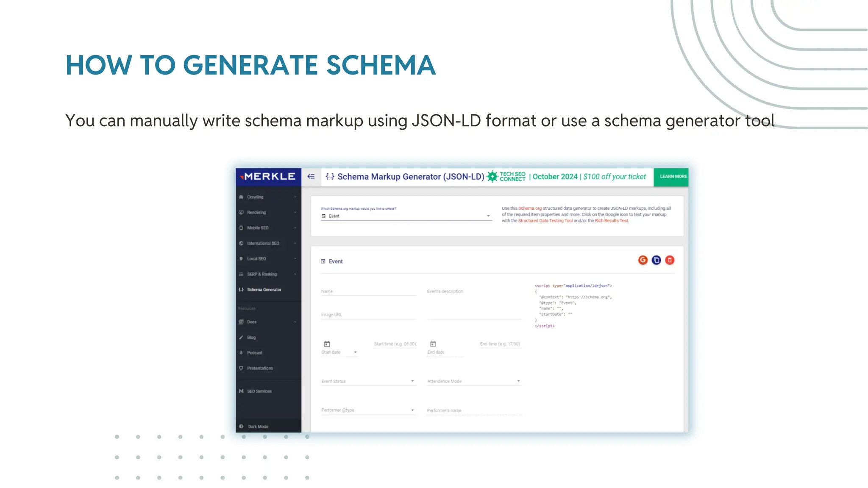This screenshot has height=488, width=868.
Task: Click the SEO Services M icon
Action: 241,391
